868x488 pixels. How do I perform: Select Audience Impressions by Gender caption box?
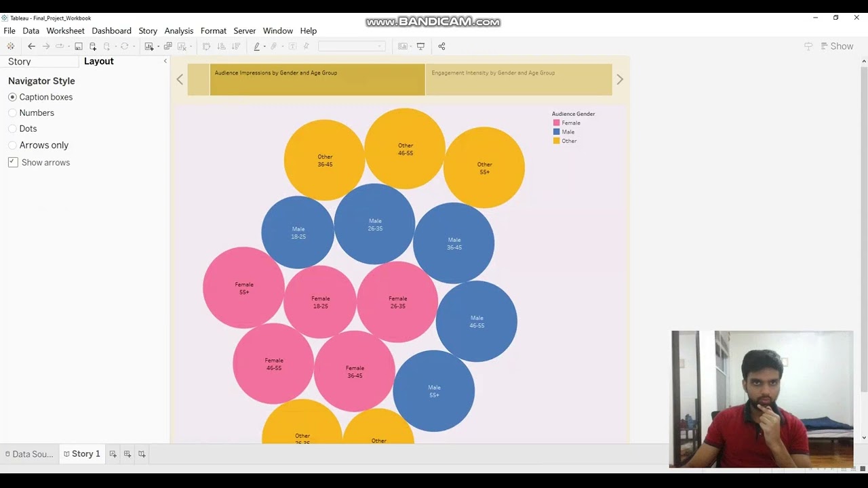(x=317, y=79)
